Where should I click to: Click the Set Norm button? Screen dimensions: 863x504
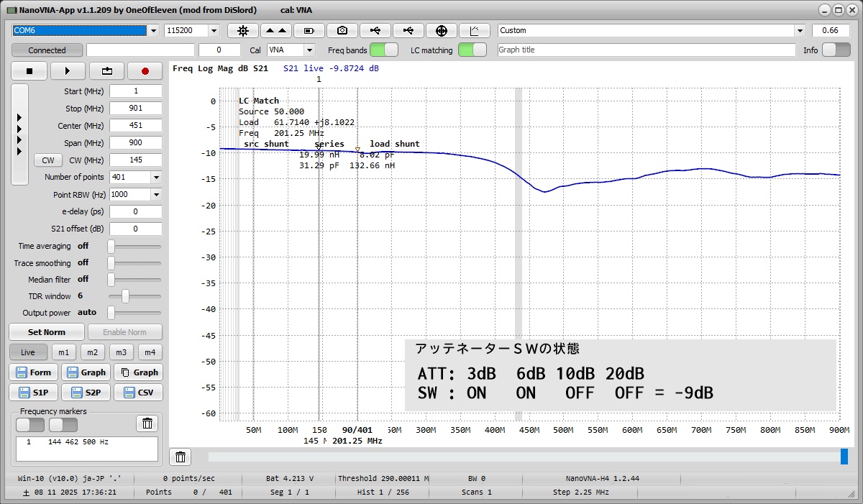tap(47, 332)
